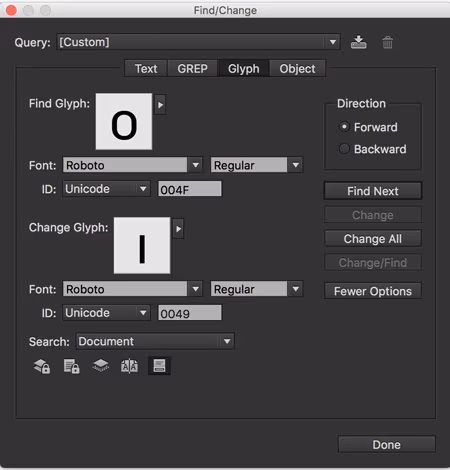Open Find Glyph picker arrow
Viewport: 450px width, 470px height.
coord(160,105)
